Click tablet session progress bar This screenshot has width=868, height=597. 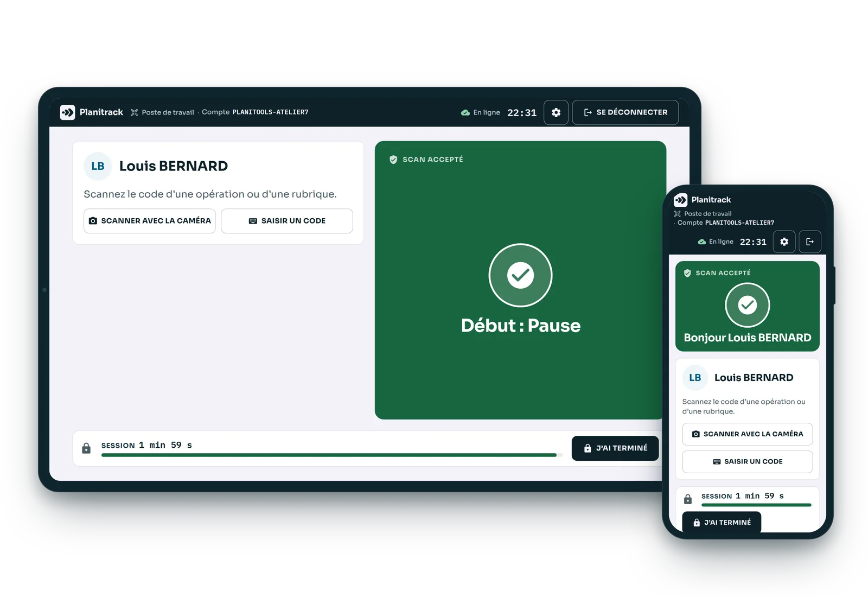331,455
